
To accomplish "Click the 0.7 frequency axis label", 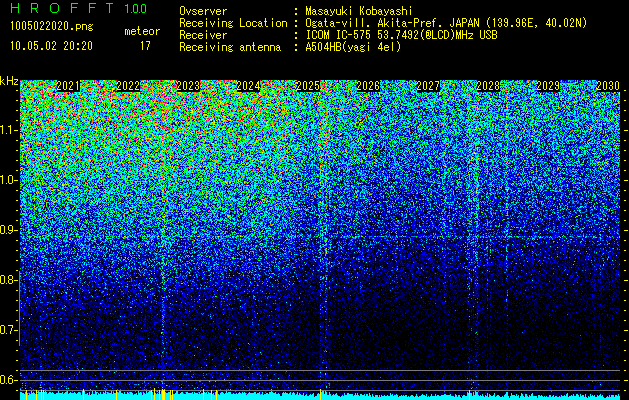I will (9, 330).
